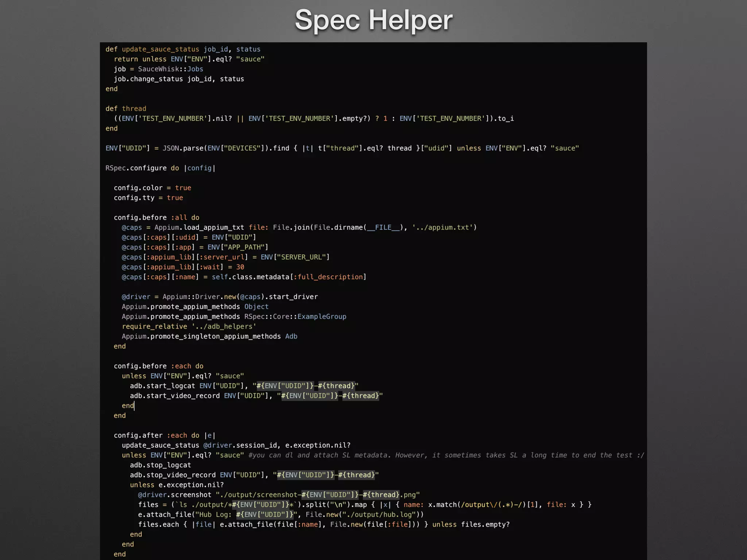Image resolution: width=747 pixels, height=560 pixels.
Task: Click the 'job = SauceWhisk::Jobs' line
Action: [158, 69]
